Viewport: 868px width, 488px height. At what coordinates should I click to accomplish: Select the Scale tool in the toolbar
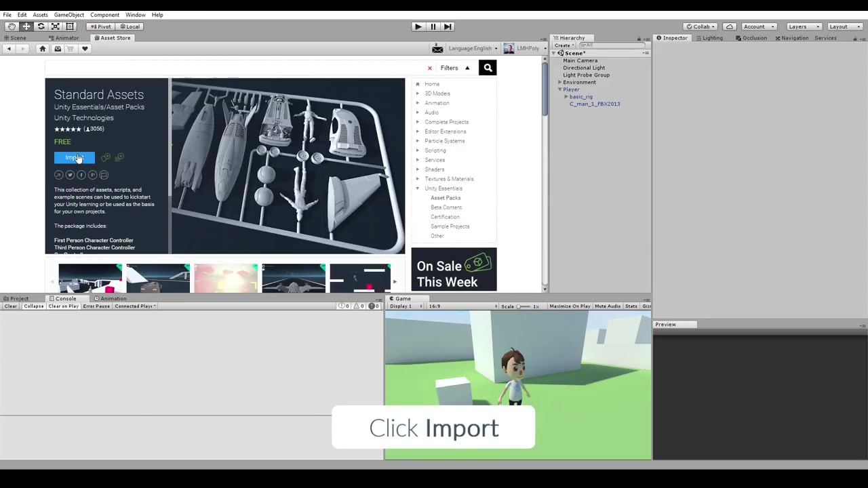click(x=56, y=26)
